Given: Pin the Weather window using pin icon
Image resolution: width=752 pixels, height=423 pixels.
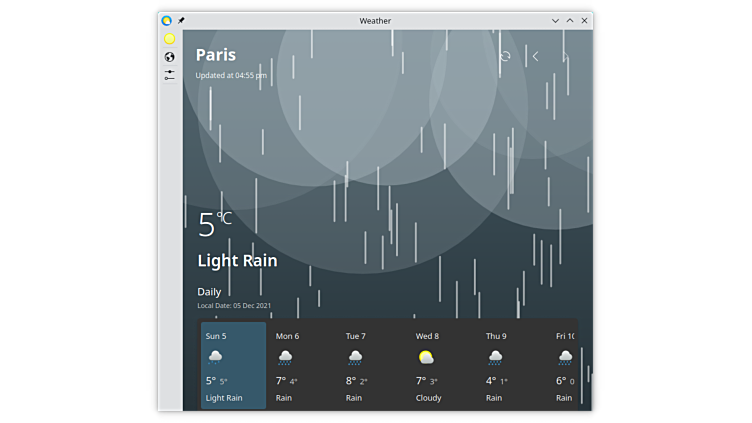Looking at the screenshot, I should 181,20.
